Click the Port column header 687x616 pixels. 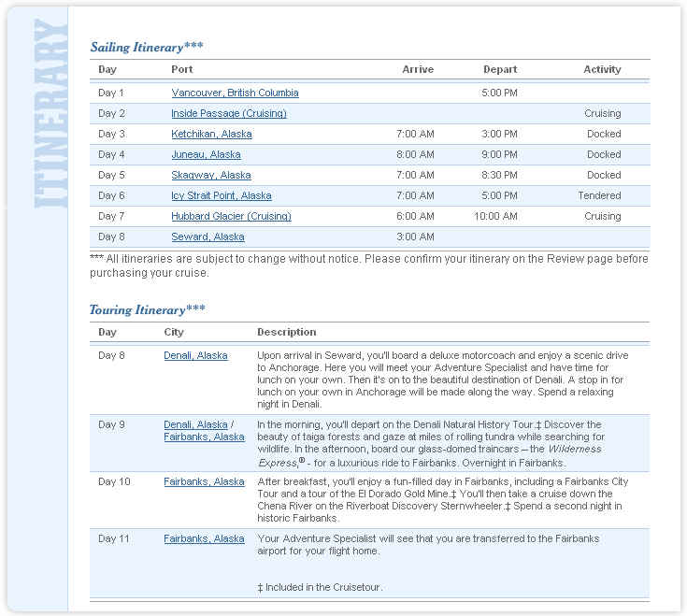(182, 69)
